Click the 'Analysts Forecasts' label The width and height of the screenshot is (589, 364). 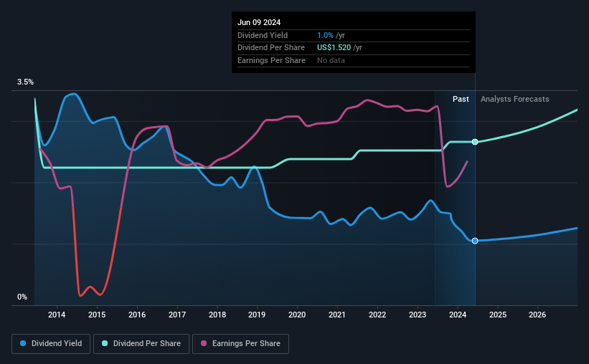pyautogui.click(x=514, y=99)
